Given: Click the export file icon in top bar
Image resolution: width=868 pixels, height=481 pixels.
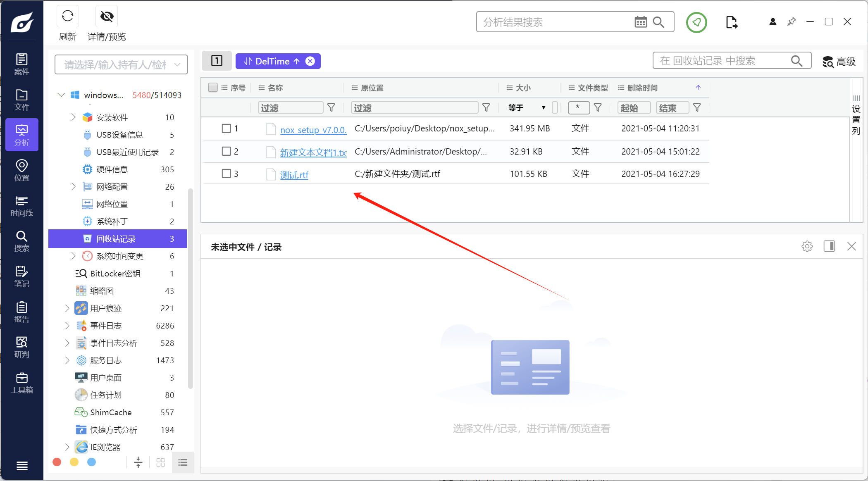Looking at the screenshot, I should (731, 22).
